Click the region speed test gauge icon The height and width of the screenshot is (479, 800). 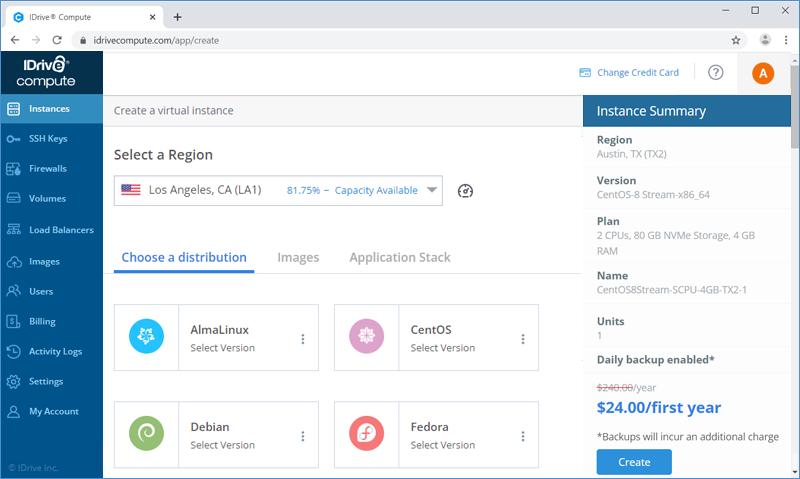click(x=465, y=191)
